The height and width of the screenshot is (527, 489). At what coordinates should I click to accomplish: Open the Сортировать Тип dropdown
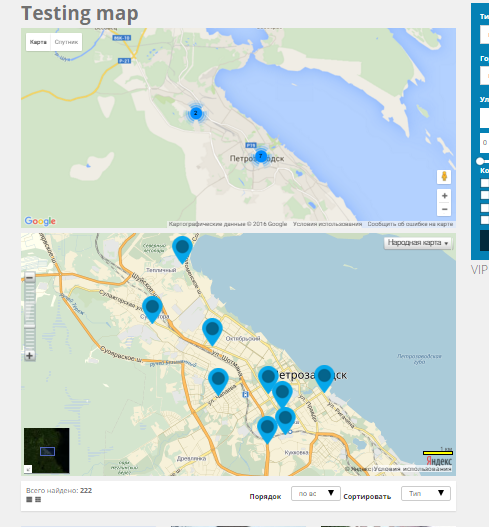point(426,493)
